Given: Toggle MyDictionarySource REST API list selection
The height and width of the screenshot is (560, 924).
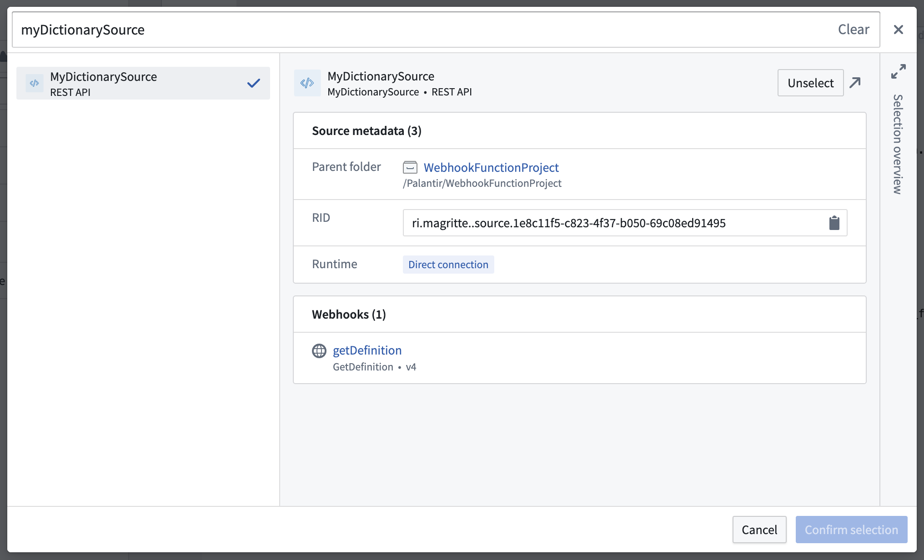Looking at the screenshot, I should point(143,83).
